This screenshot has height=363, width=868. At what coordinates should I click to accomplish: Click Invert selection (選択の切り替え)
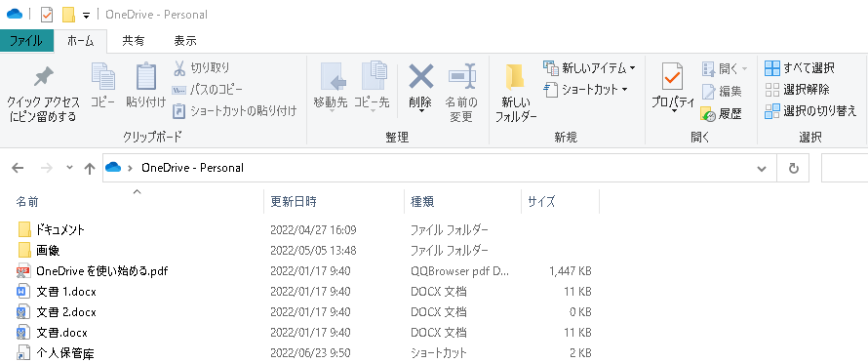[810, 111]
